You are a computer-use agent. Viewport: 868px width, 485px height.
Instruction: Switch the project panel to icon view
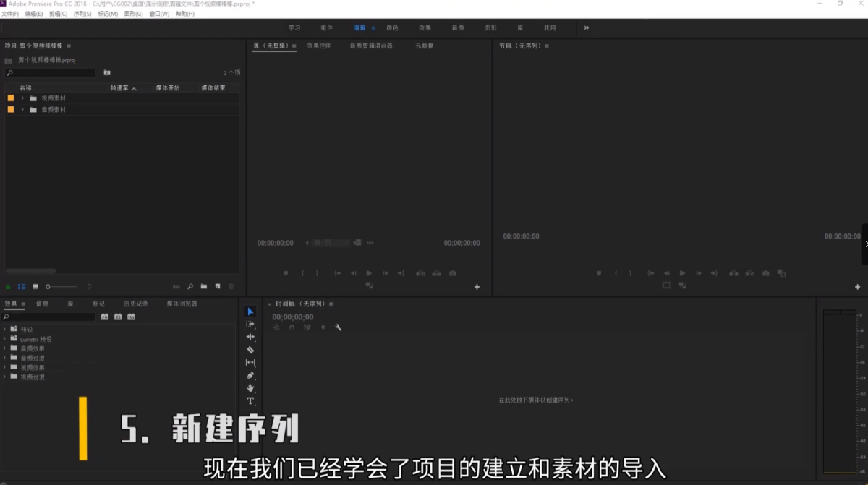[35, 287]
